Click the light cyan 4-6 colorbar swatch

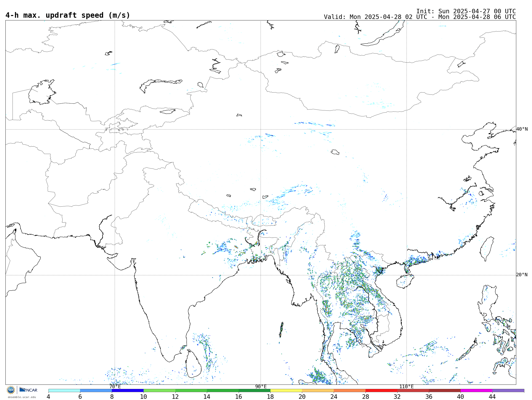pos(64,391)
